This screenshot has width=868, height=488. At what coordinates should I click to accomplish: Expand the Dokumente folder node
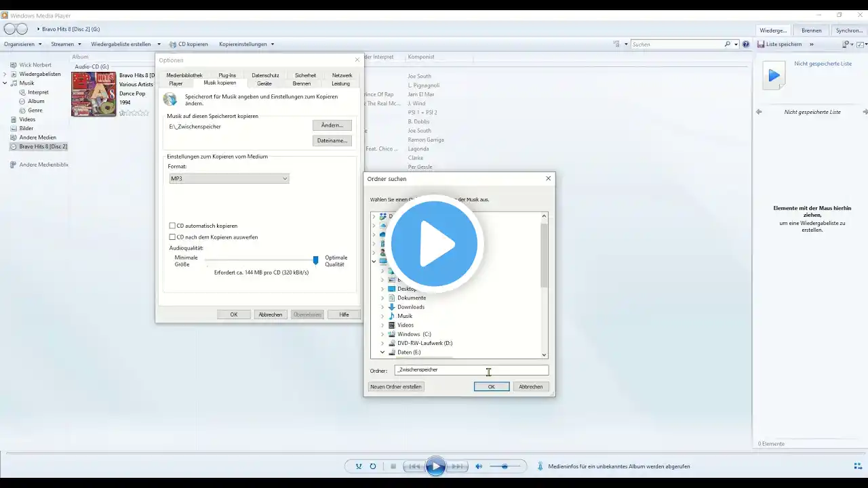coord(382,298)
